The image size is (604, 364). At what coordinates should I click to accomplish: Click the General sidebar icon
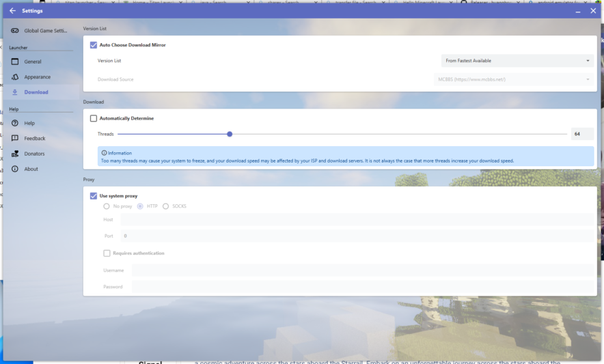(x=15, y=61)
